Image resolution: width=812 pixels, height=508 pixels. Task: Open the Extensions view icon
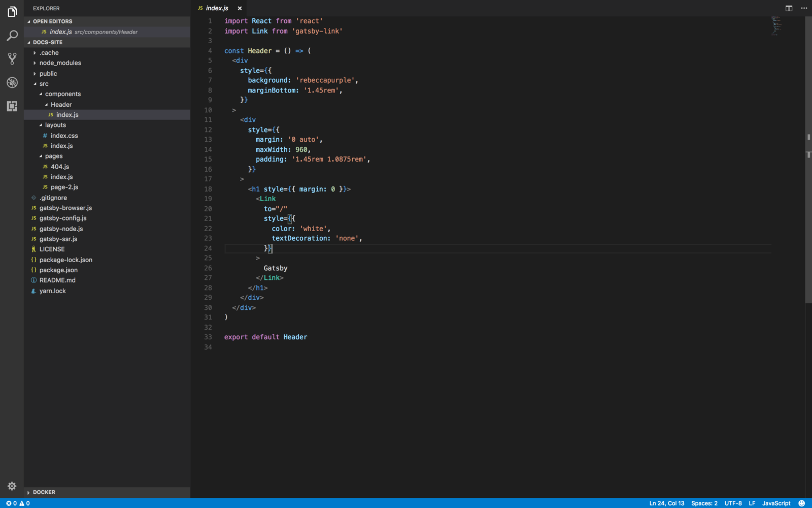coord(12,106)
